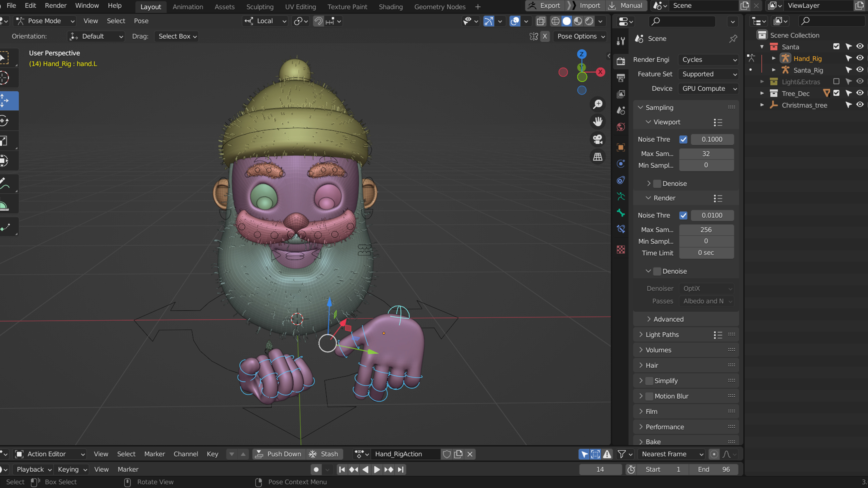Open the Render properties tab
This screenshot has width=868, height=488.
click(x=621, y=61)
